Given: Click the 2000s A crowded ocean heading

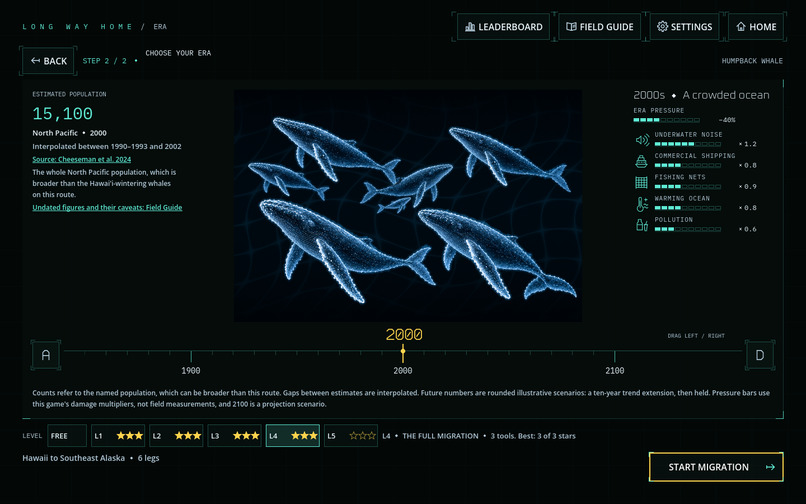Looking at the screenshot, I should 701,95.
